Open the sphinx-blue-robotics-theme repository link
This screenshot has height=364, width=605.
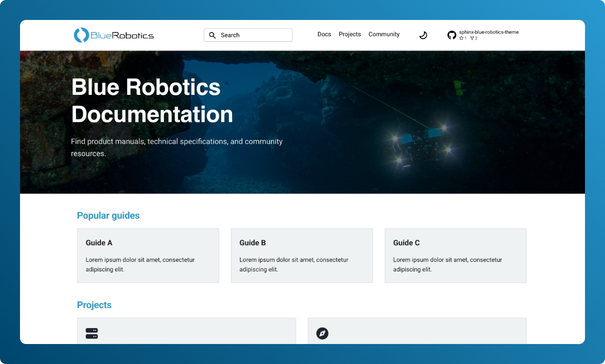489,32
